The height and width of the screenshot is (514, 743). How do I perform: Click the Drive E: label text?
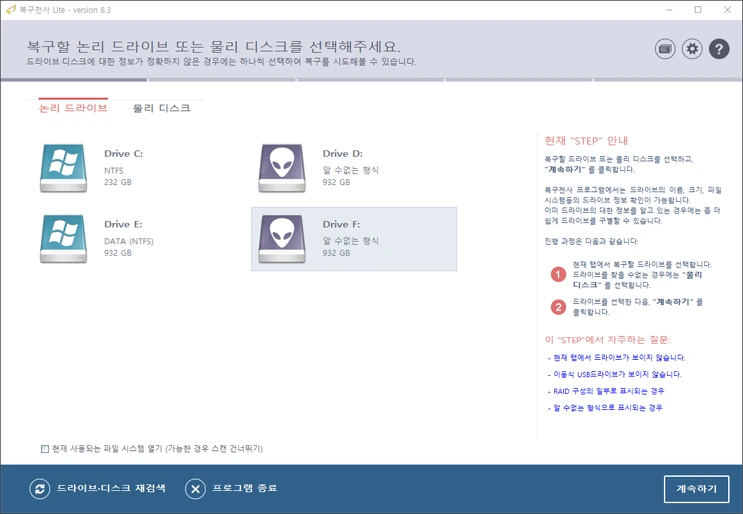click(x=123, y=224)
